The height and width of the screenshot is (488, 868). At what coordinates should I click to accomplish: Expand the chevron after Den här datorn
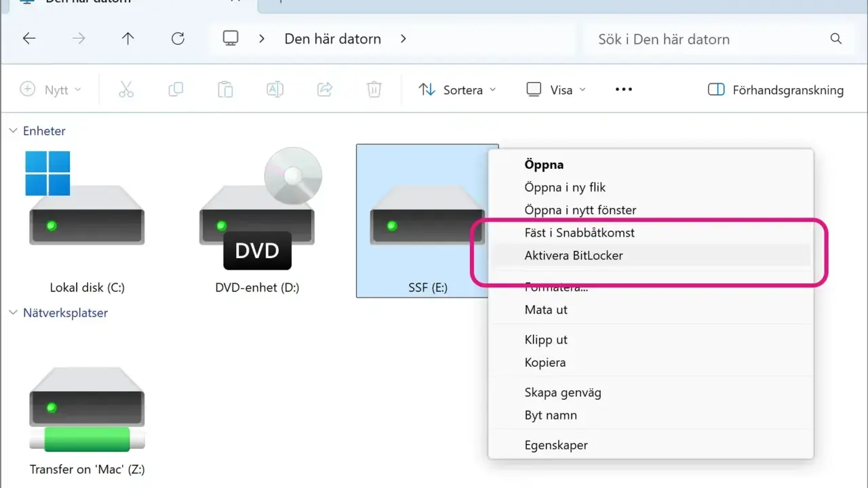pyautogui.click(x=403, y=39)
